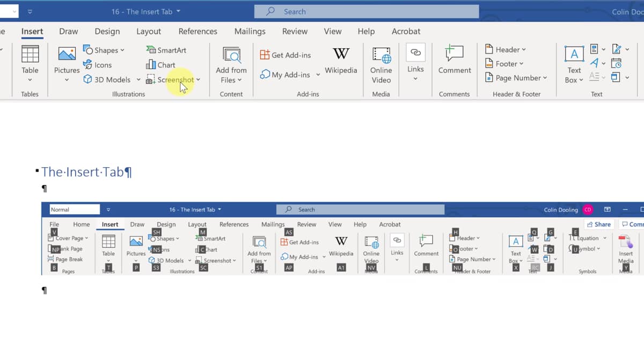Select the embedded ribbon screenshot picture
The image size is (644, 362).
coord(342,239)
